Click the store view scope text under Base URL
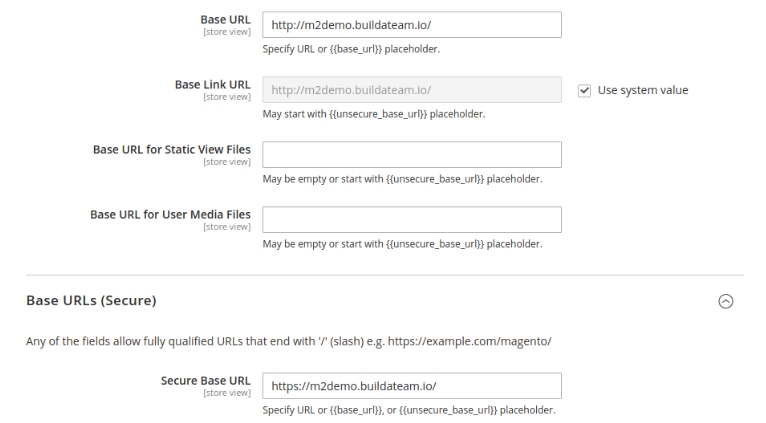The width and height of the screenshot is (766, 423). (x=227, y=32)
